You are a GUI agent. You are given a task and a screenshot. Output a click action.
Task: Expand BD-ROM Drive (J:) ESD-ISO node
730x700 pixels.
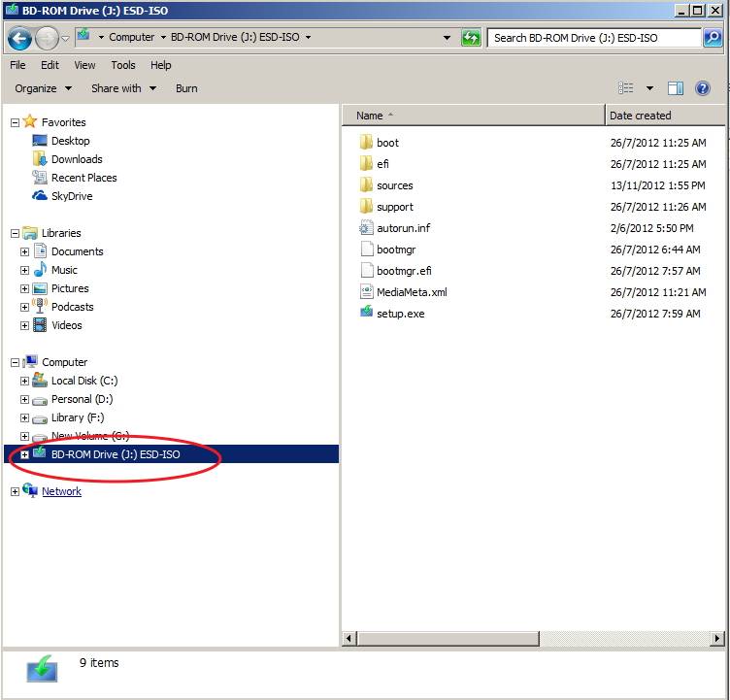click(24, 455)
